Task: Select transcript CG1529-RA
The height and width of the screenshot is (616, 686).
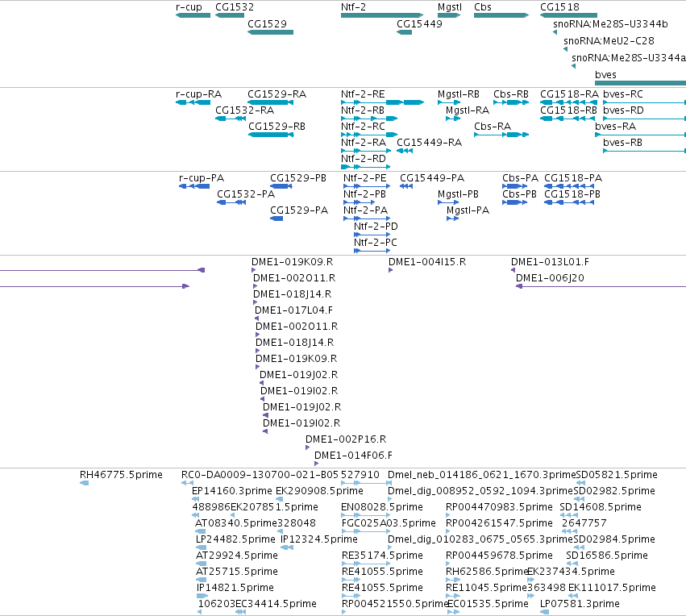Action: pos(270,102)
